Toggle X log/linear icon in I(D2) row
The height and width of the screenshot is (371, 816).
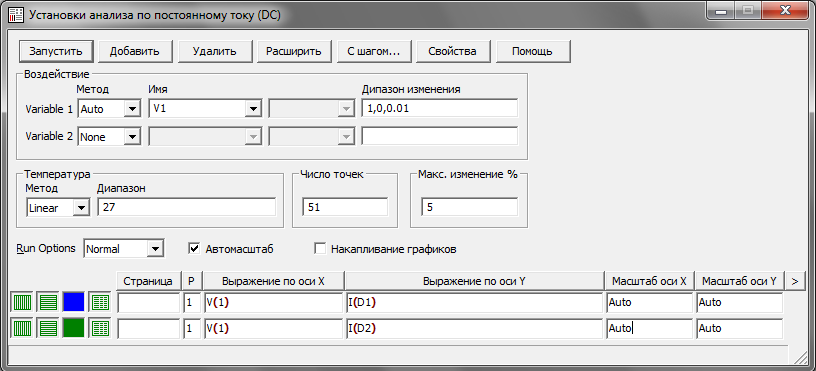tap(22, 328)
